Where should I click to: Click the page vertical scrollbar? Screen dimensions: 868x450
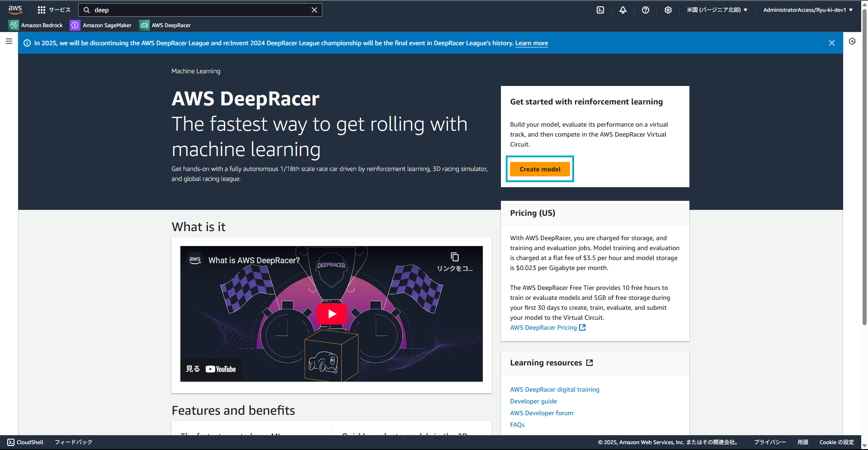coord(864,167)
